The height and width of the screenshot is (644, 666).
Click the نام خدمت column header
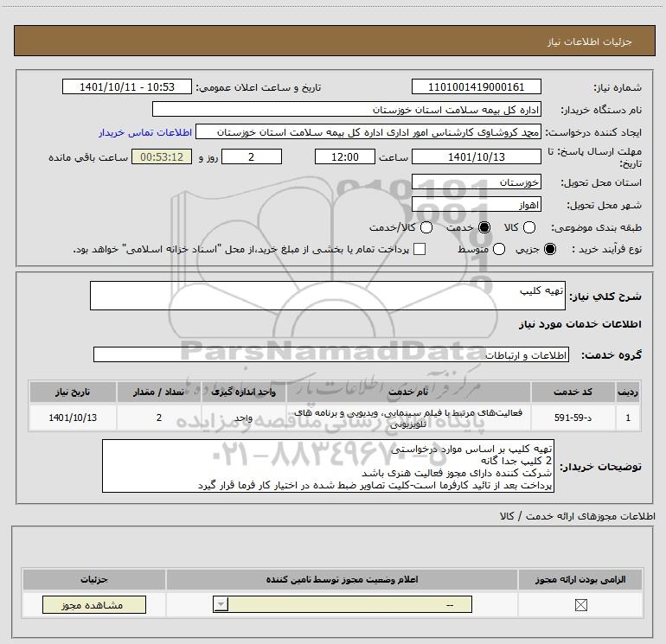point(408,392)
